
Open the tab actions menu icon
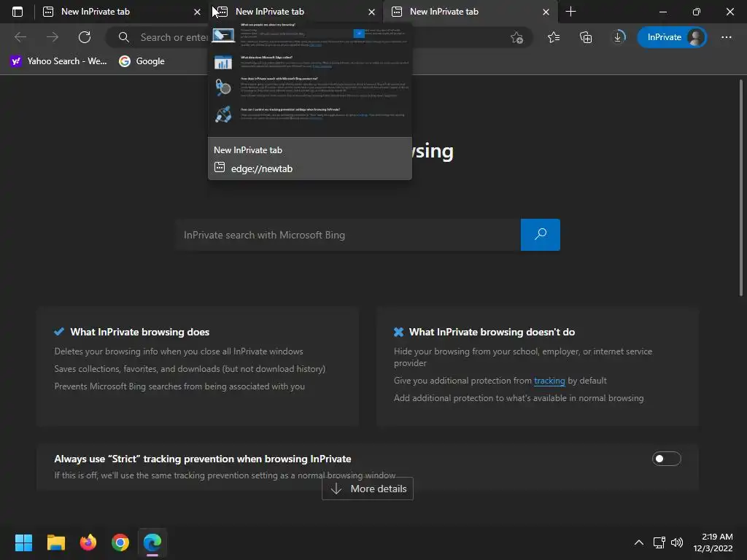click(x=18, y=12)
